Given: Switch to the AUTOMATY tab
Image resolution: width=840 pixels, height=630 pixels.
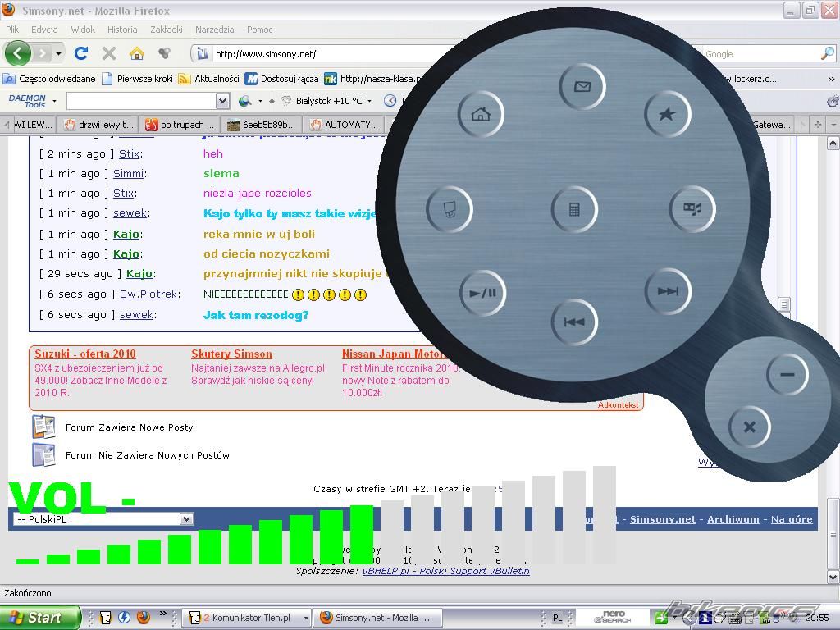Looking at the screenshot, I should pos(345,125).
